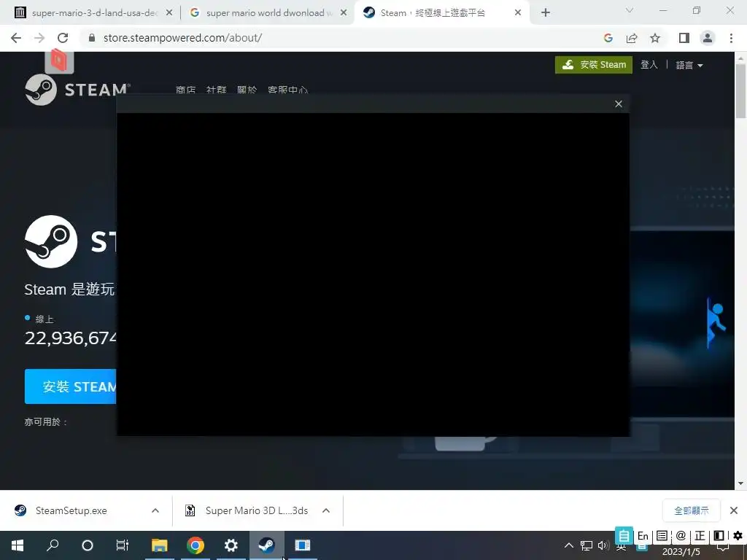Click the volume speaker icon

click(x=603, y=545)
